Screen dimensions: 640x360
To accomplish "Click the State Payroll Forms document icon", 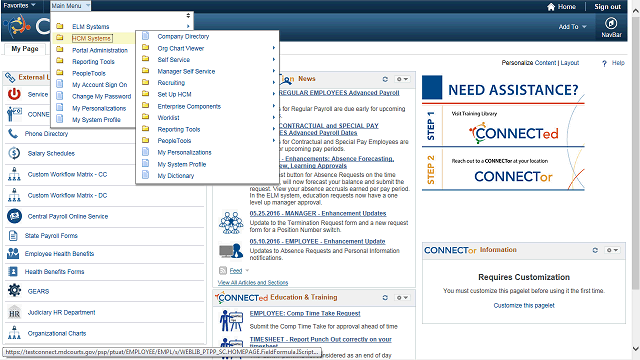I will (13, 236).
